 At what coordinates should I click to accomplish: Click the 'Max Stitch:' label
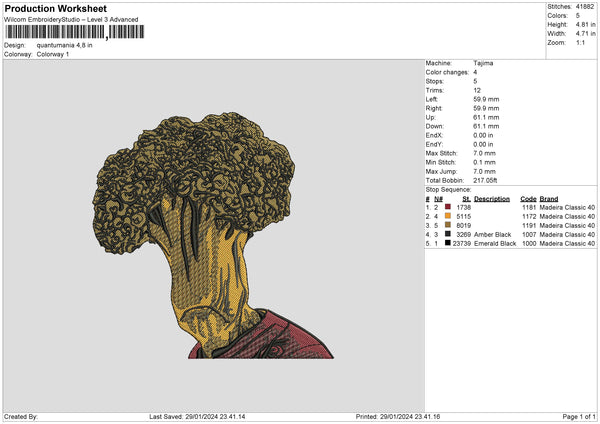coord(441,153)
